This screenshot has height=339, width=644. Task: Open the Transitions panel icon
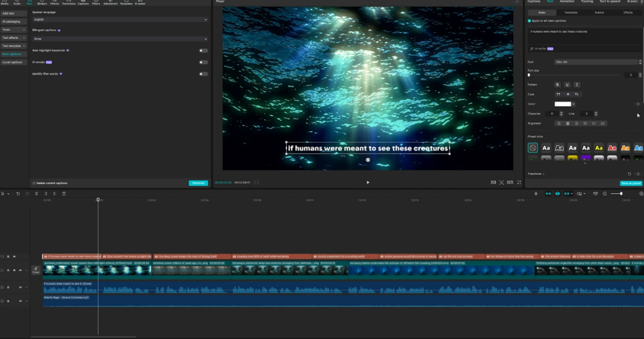pyautogui.click(x=69, y=2)
